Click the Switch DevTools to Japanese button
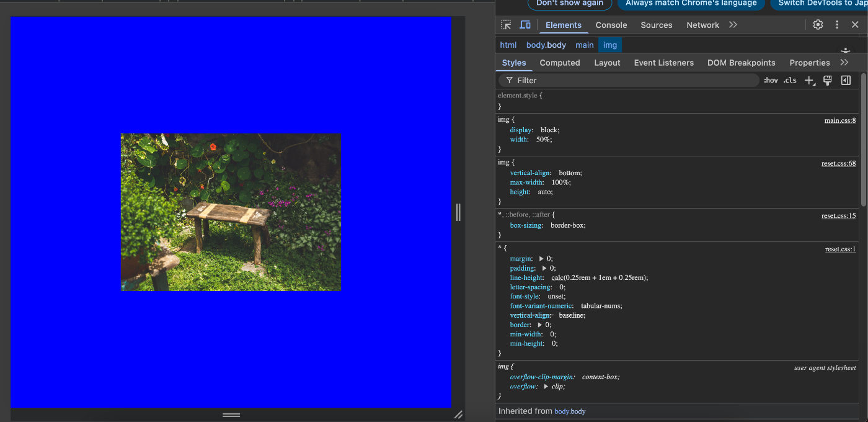Screen dimensions: 868x422 pos(819,3)
